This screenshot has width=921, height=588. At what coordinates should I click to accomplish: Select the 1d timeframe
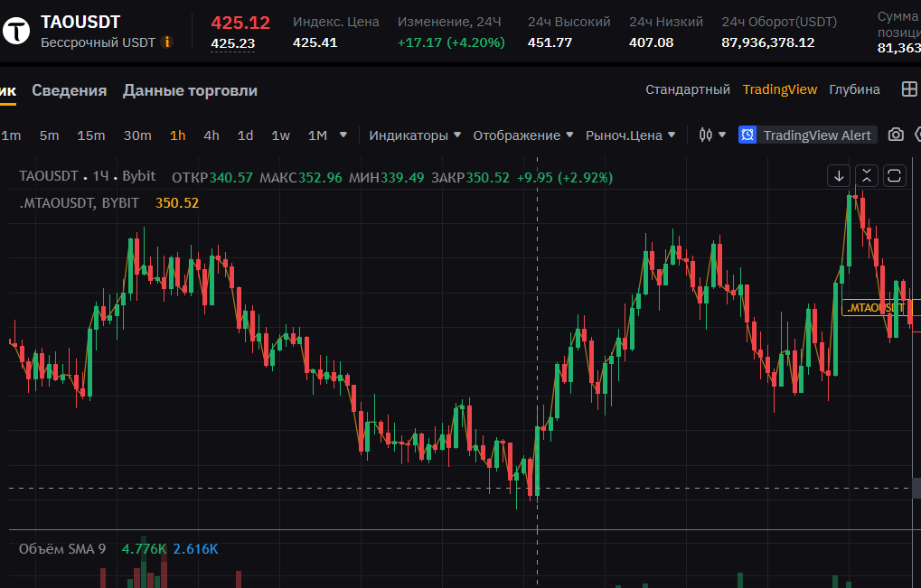click(x=245, y=135)
